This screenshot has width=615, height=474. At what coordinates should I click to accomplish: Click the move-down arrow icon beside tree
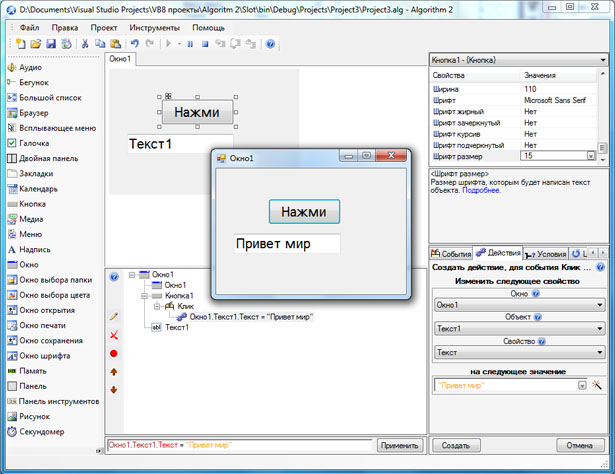point(114,389)
